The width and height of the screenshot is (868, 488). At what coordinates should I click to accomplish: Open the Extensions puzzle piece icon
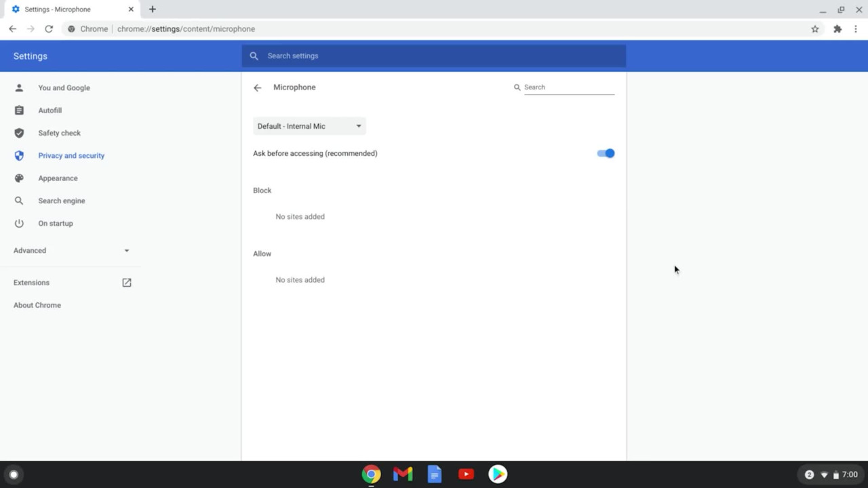(837, 29)
